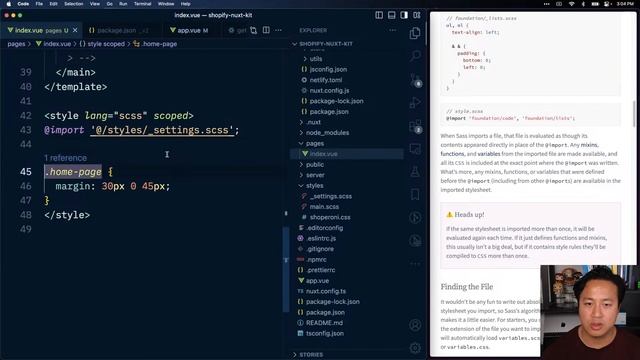Open the Customize Layout button

tap(417, 15)
